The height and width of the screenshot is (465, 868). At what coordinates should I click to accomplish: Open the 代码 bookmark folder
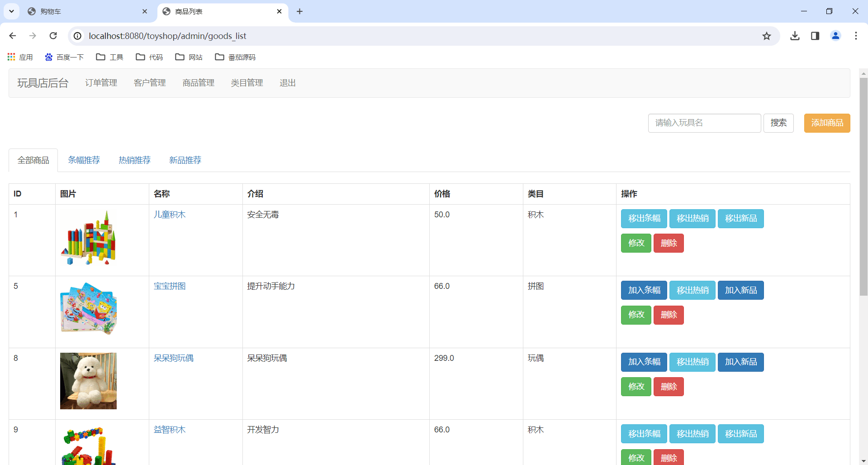point(149,57)
